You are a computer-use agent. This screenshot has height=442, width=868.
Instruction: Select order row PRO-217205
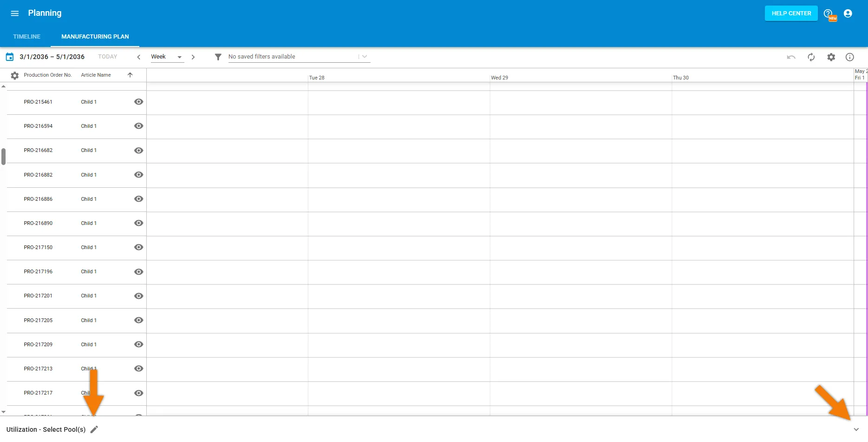77,320
